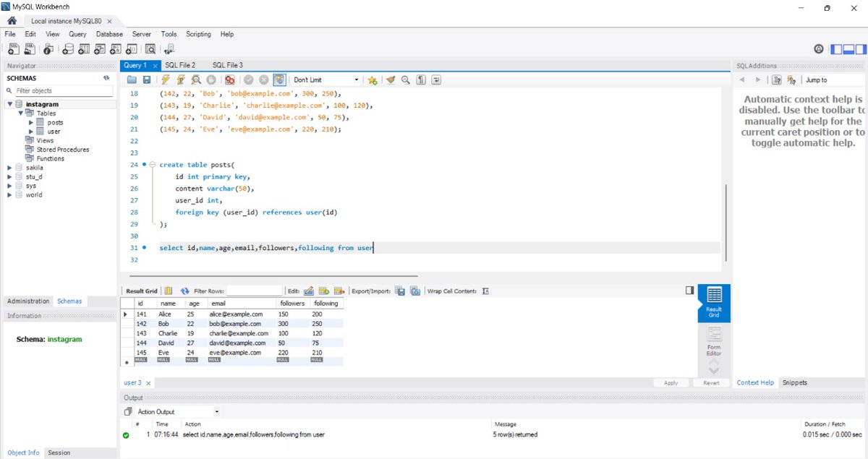Viewport: 868px width, 459px height.
Task: Click the delete selected rows icon
Action: (x=339, y=291)
